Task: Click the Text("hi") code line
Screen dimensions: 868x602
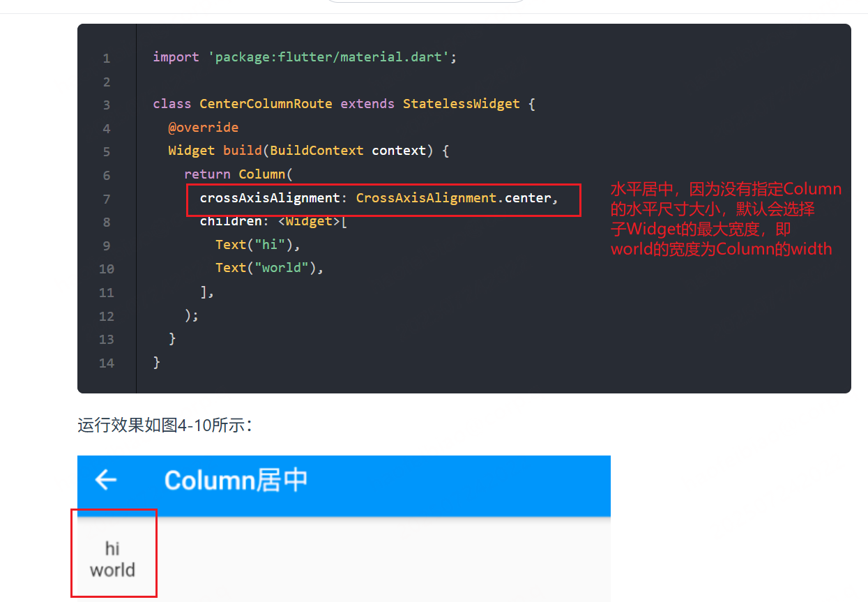Action: click(x=258, y=245)
